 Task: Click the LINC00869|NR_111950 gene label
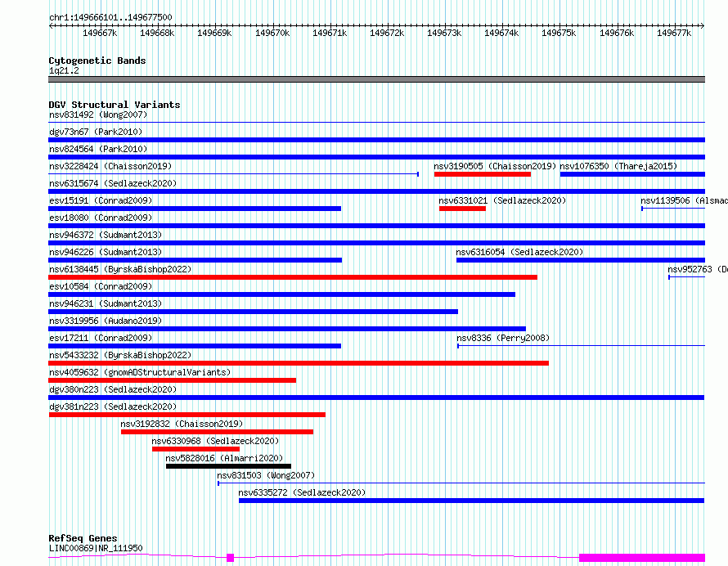point(96,548)
